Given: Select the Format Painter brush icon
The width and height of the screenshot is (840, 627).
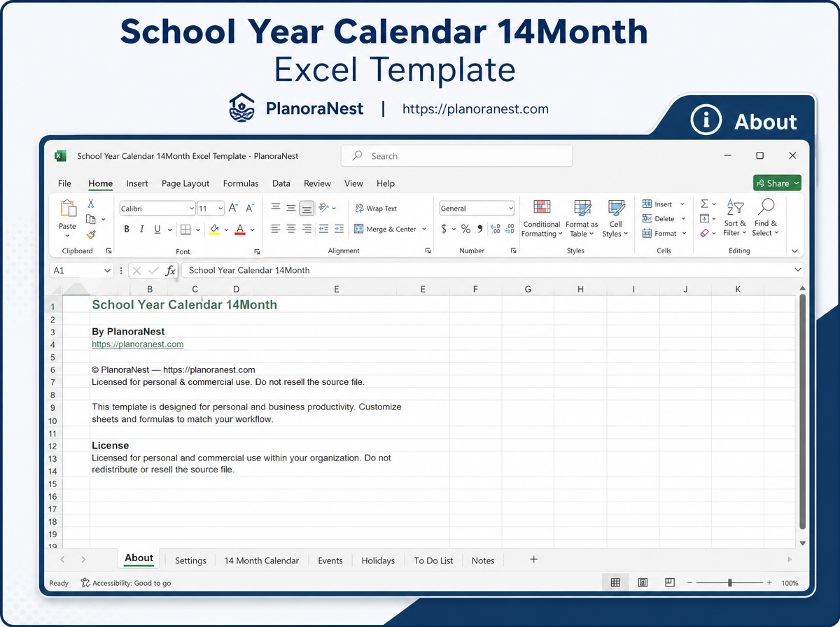Looking at the screenshot, I should 91,234.
